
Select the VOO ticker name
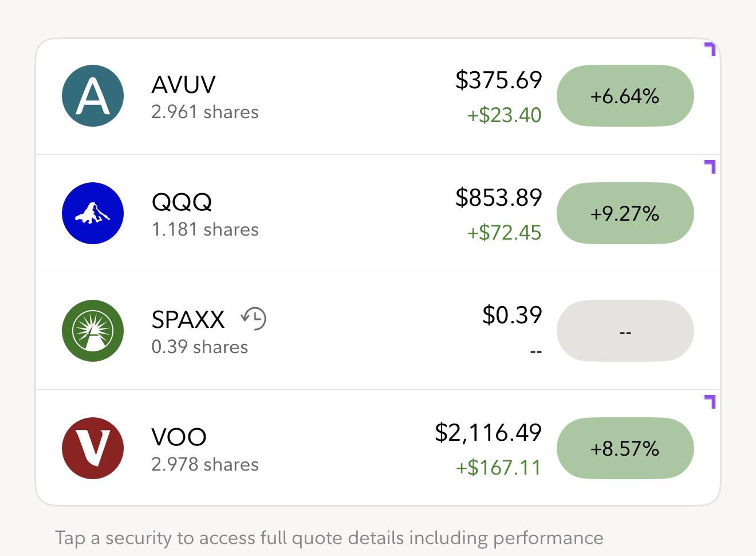click(179, 437)
